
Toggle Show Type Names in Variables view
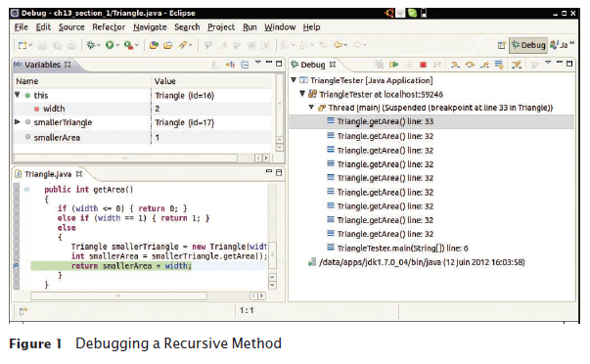click(x=215, y=65)
